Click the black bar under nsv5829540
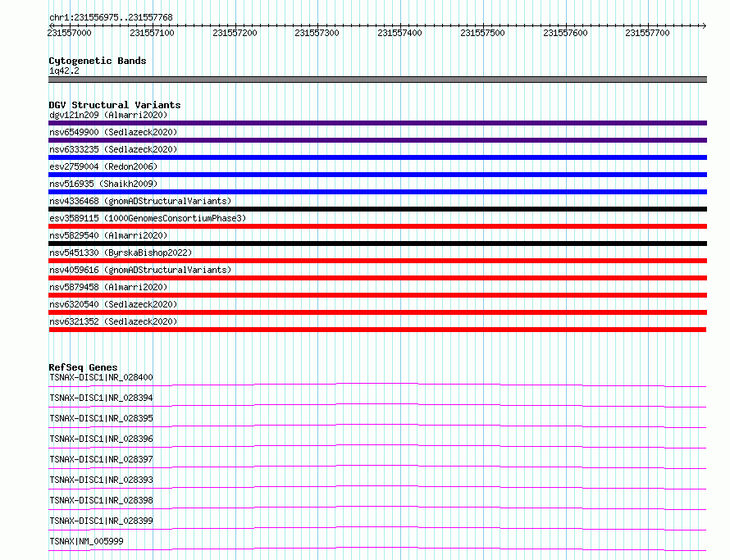Screen dimensions: 730x560 (x=377, y=244)
